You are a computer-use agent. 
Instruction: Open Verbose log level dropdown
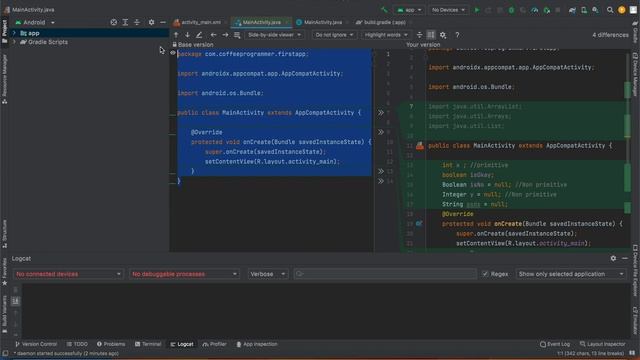(267, 274)
